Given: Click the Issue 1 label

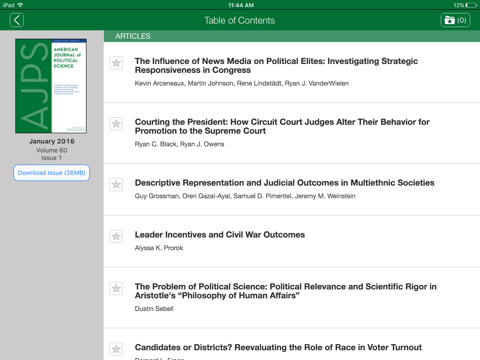Looking at the screenshot, I should [x=52, y=158].
